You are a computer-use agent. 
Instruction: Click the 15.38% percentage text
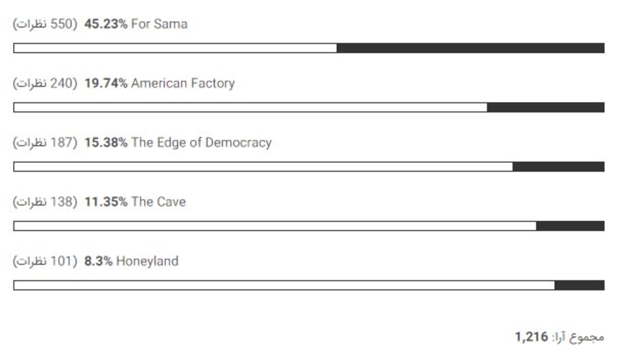click(x=106, y=143)
